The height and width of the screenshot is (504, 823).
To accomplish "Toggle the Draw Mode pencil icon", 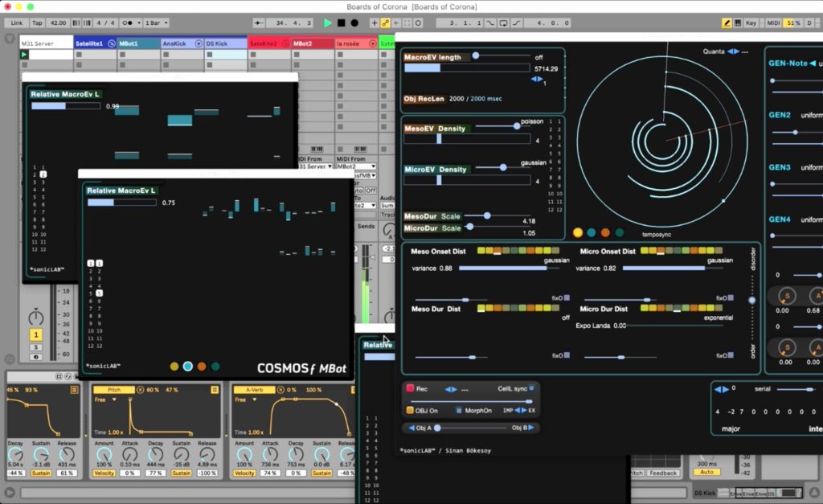I will (727, 23).
